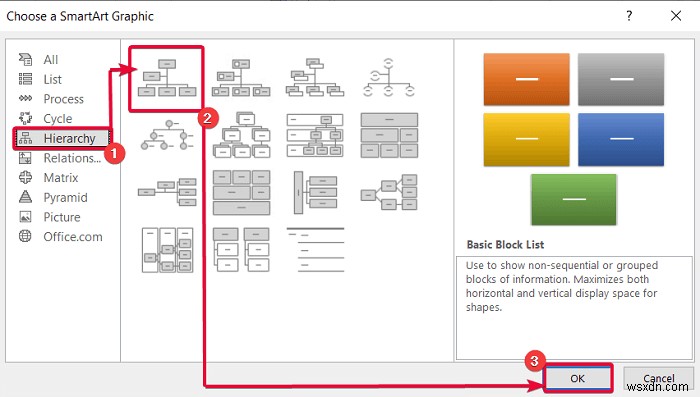This screenshot has width=700, height=397.
Task: Click the Relationship category icon
Action: (x=25, y=158)
